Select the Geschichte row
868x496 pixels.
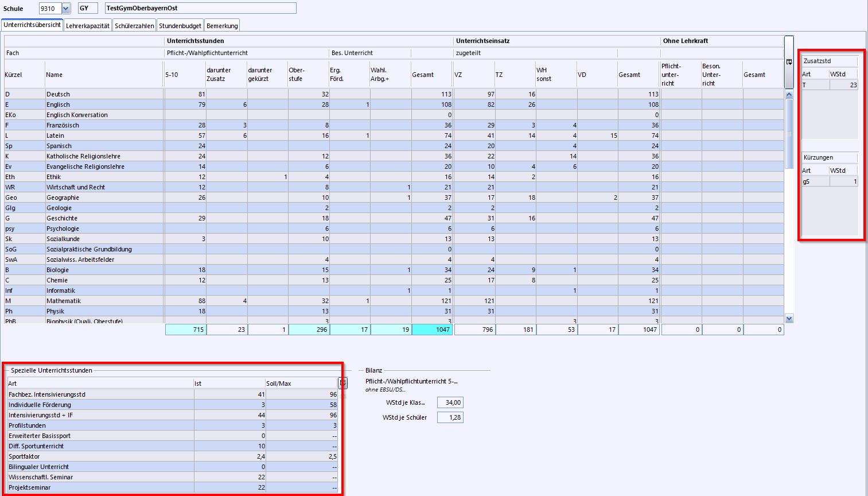(394, 218)
